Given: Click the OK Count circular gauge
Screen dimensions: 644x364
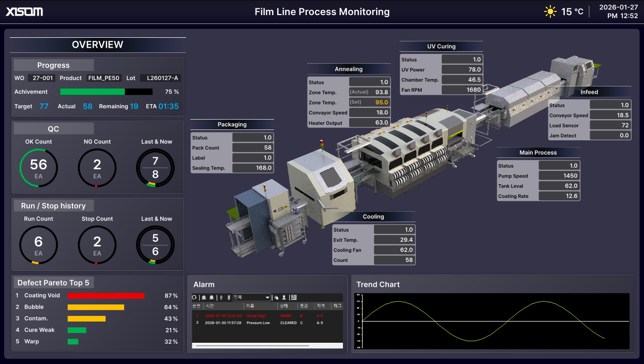Looking at the screenshot, I should [39, 168].
